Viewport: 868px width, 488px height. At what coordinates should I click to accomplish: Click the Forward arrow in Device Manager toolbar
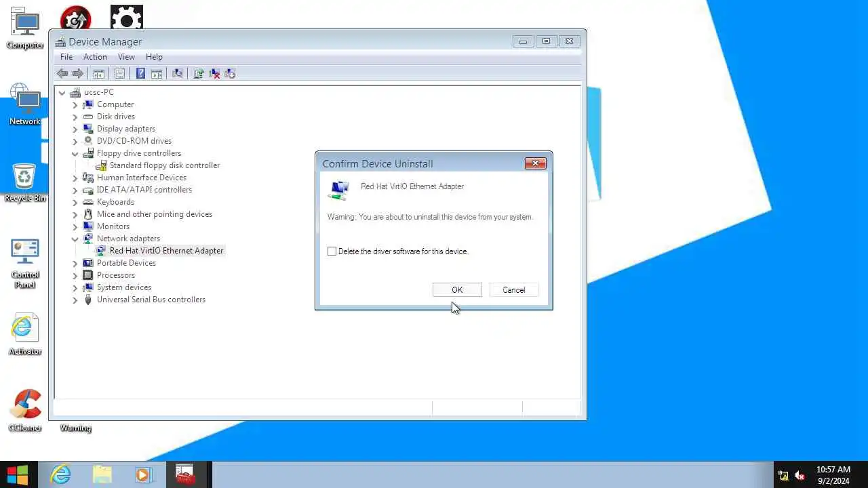pyautogui.click(x=78, y=73)
